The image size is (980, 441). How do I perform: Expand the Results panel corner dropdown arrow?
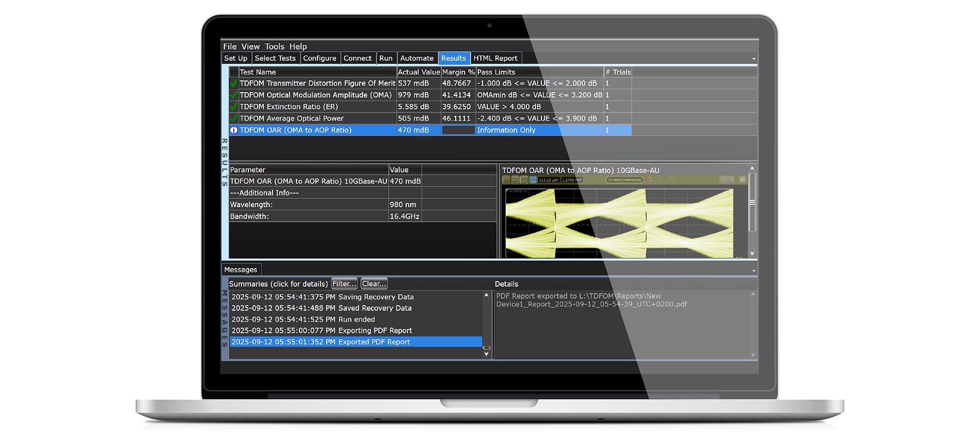(x=754, y=59)
